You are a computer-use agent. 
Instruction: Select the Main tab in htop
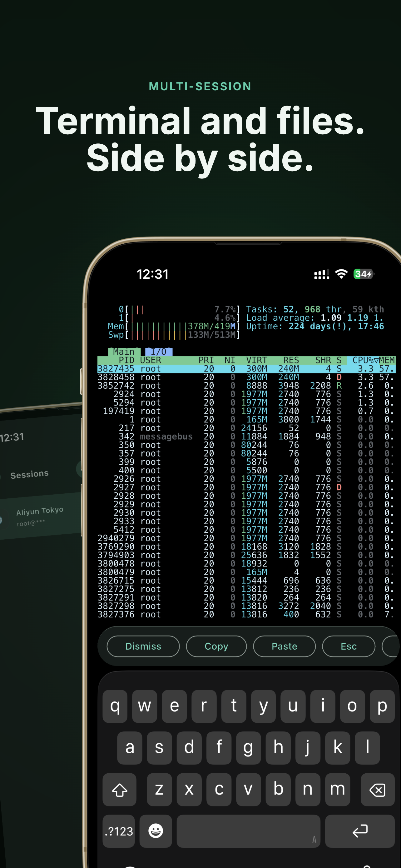click(x=124, y=352)
